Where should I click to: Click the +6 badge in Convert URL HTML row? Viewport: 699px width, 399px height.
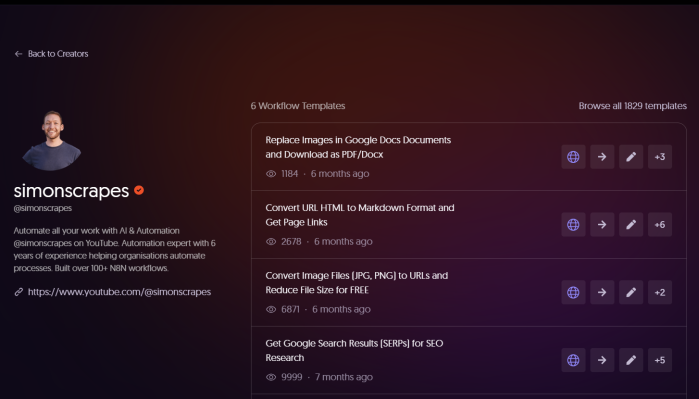(x=660, y=225)
